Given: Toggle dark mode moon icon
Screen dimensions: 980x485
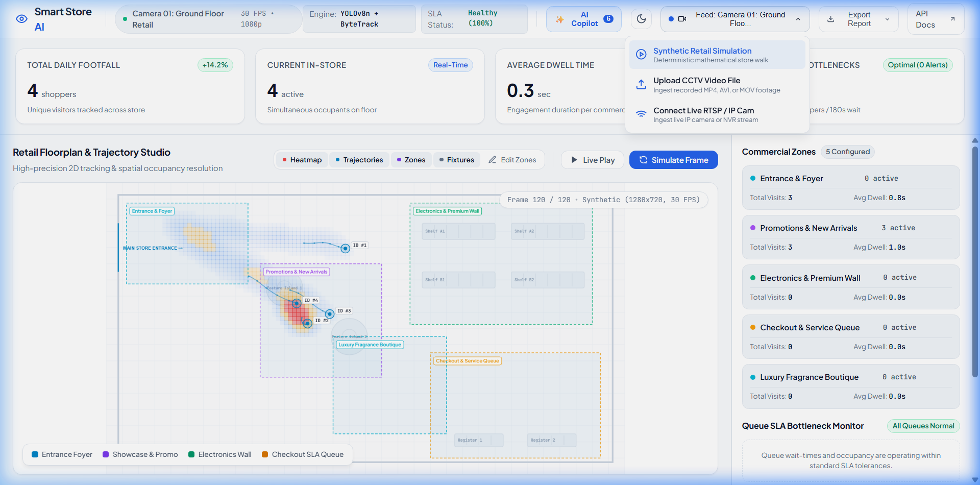Looking at the screenshot, I should pyautogui.click(x=642, y=19).
